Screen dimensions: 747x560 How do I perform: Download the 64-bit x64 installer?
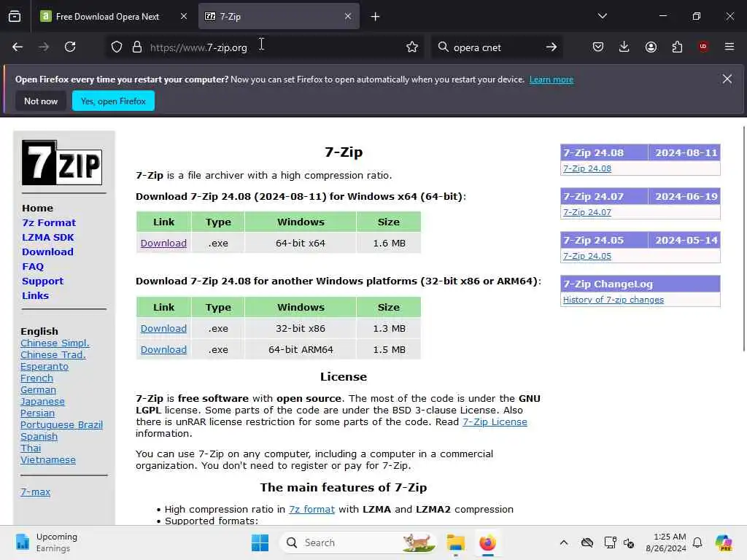(163, 244)
